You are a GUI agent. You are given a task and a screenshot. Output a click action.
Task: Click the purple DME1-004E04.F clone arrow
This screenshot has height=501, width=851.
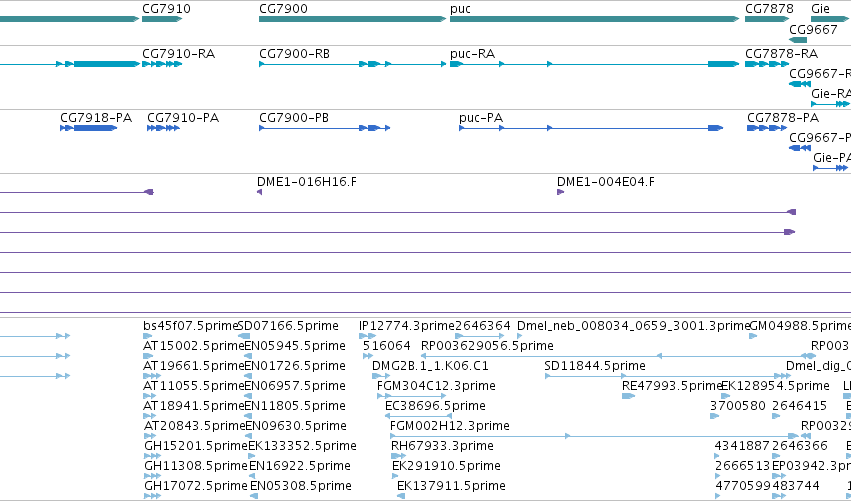[561, 192]
